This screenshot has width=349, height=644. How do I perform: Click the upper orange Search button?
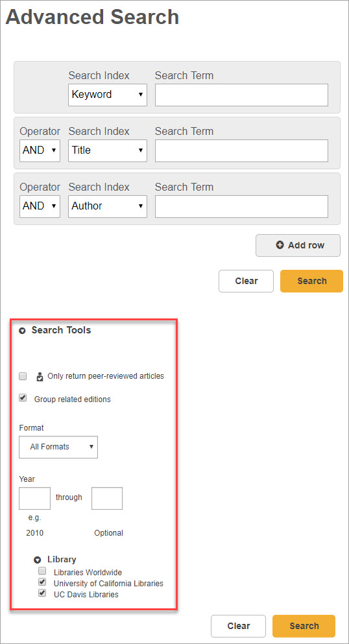(311, 281)
